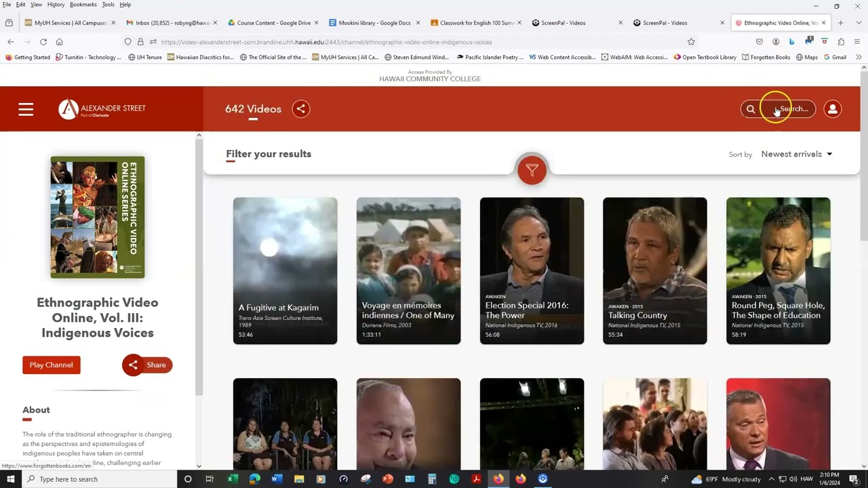Open Word from the taskbar
868x488 pixels.
pos(277,479)
